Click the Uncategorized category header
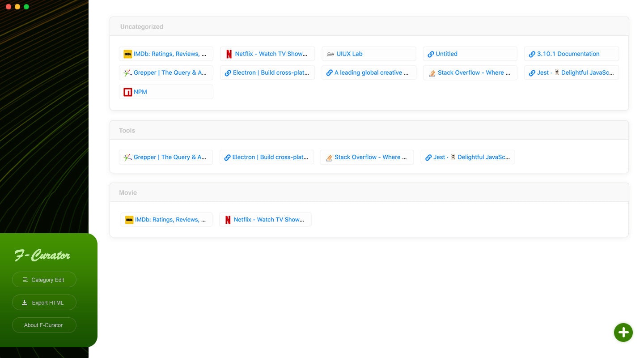 click(369, 26)
